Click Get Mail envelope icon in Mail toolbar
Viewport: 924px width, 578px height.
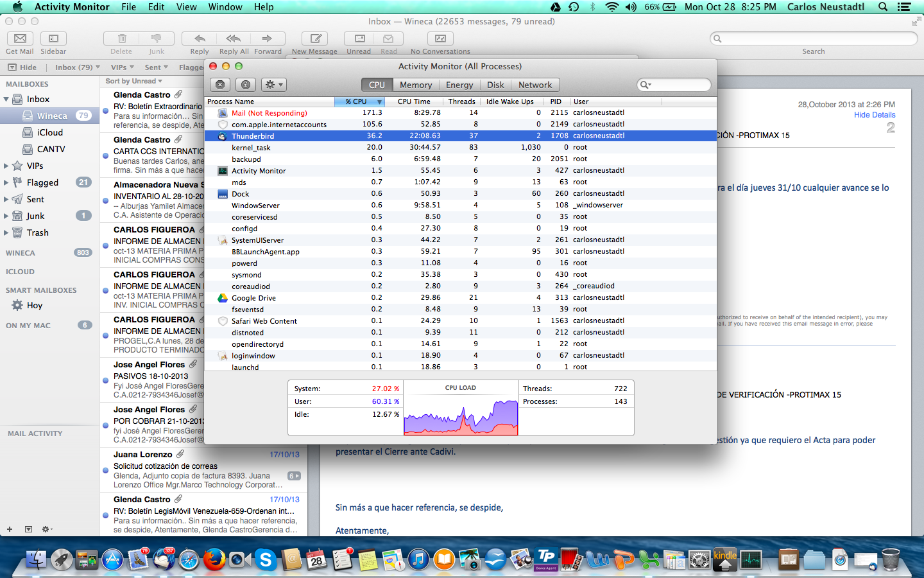coord(20,39)
